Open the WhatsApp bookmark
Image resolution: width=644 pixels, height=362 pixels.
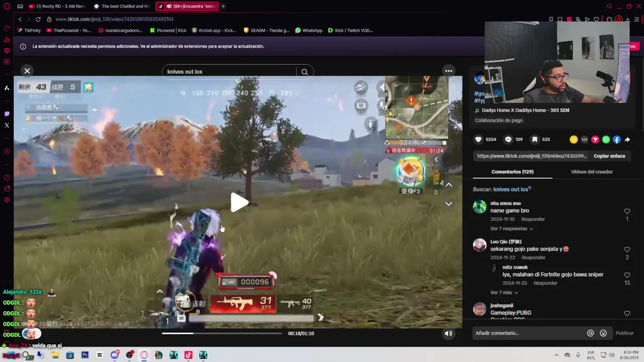pos(309,30)
